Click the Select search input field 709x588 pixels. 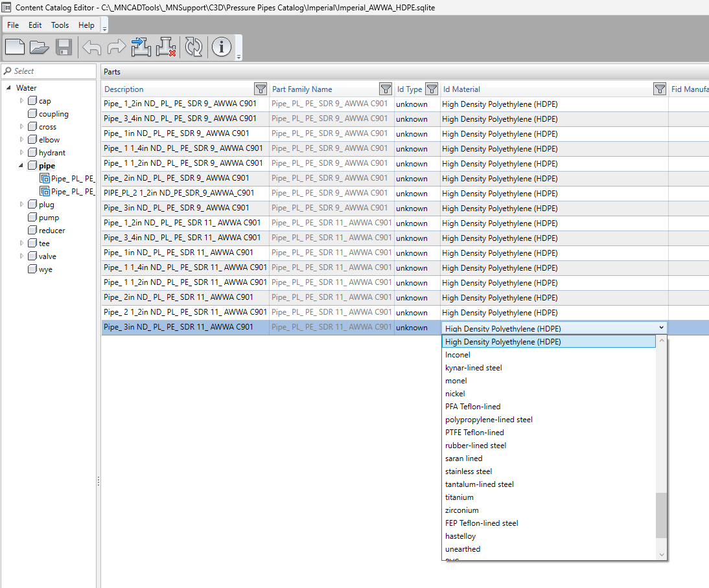pyautogui.click(x=49, y=71)
